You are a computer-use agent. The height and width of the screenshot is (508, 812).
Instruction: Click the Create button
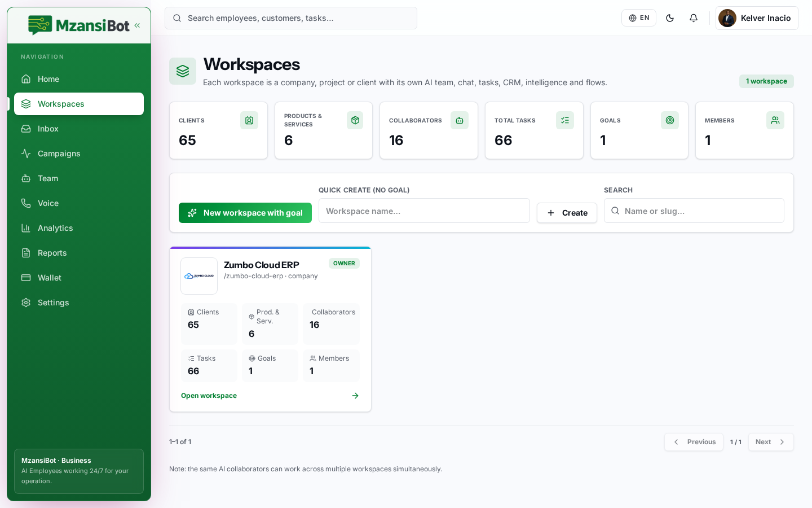[567, 213]
